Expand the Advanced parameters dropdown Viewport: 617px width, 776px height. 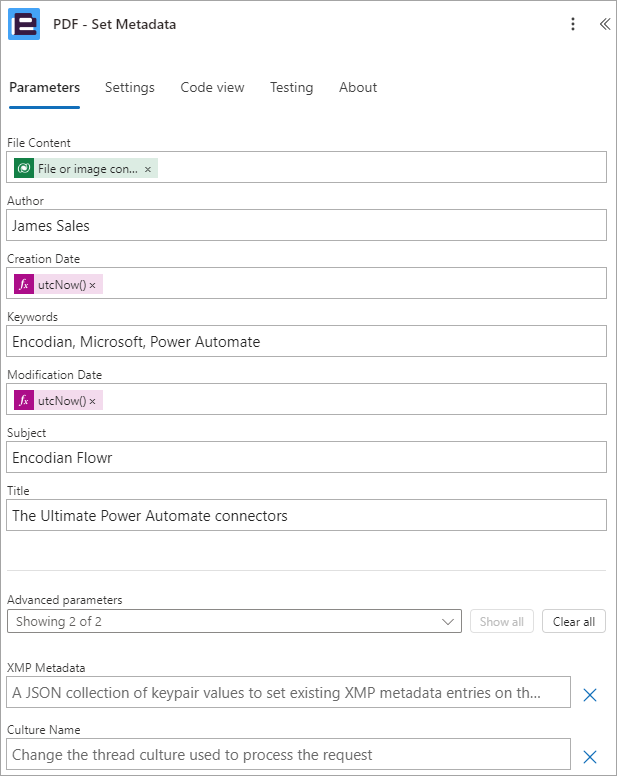(235, 621)
